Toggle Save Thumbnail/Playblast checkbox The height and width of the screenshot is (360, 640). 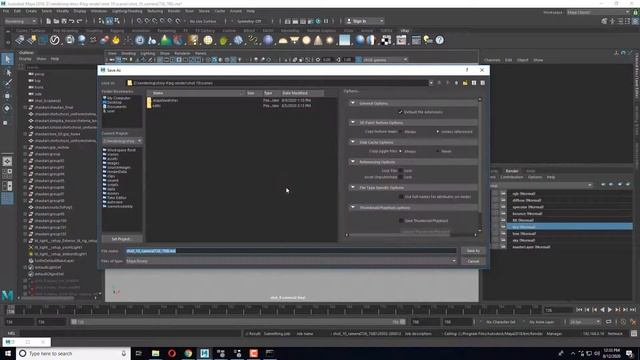pyautogui.click(x=401, y=221)
